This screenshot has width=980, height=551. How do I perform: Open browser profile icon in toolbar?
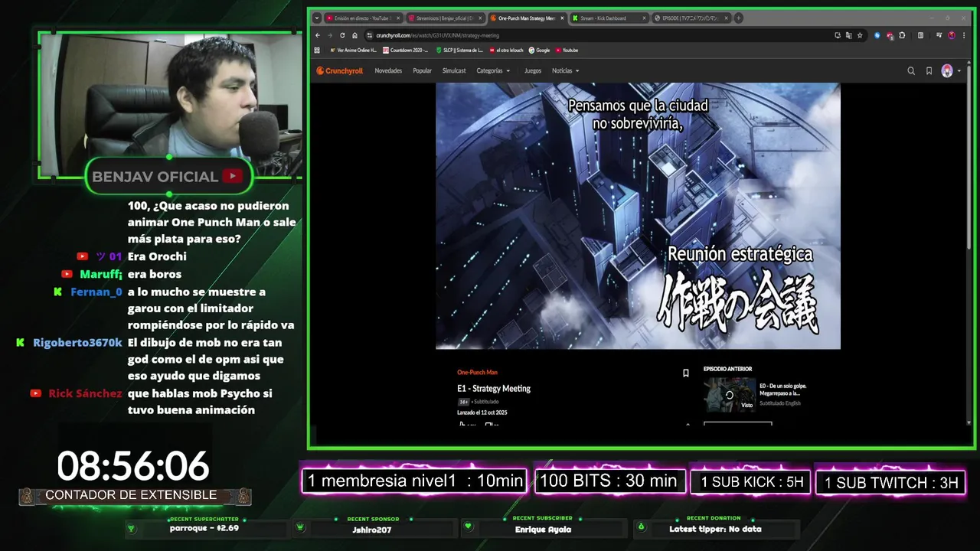(x=951, y=35)
